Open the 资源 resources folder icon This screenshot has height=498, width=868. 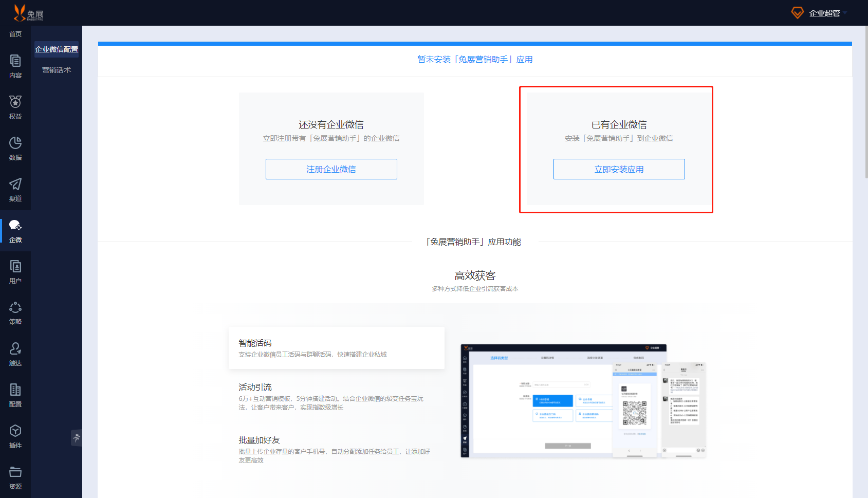[x=15, y=472]
